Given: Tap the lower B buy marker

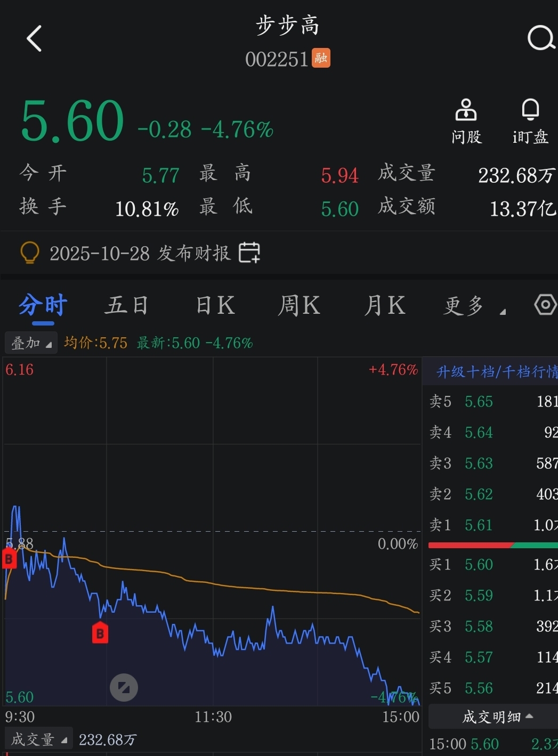Looking at the screenshot, I should click(100, 632).
